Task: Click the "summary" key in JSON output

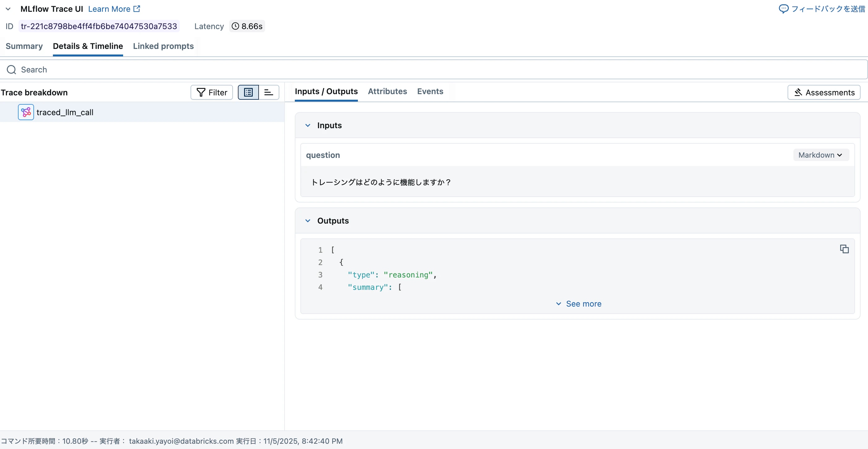Action: point(367,287)
